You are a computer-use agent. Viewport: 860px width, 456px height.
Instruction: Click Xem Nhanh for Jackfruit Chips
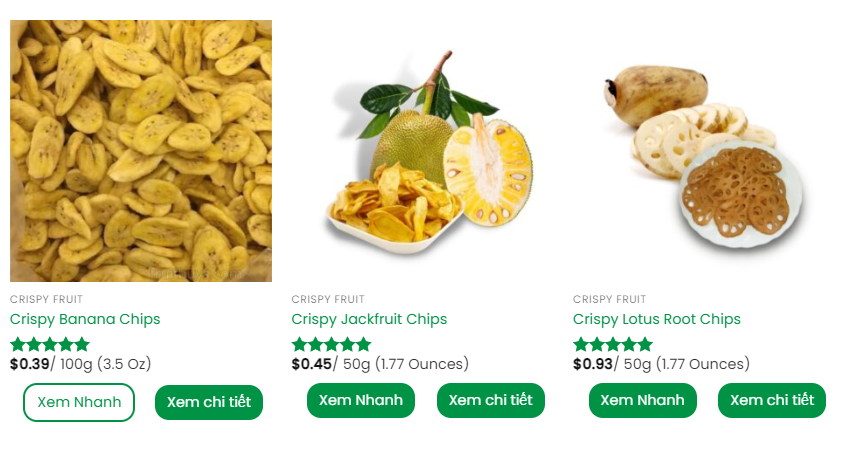[x=361, y=400]
